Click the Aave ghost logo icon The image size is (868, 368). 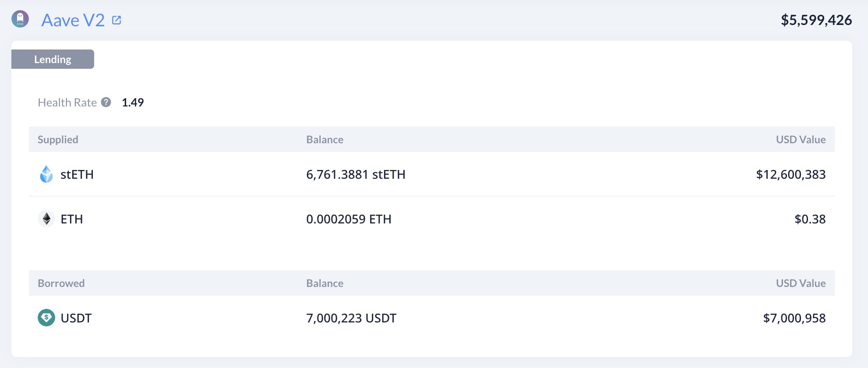[x=20, y=19]
